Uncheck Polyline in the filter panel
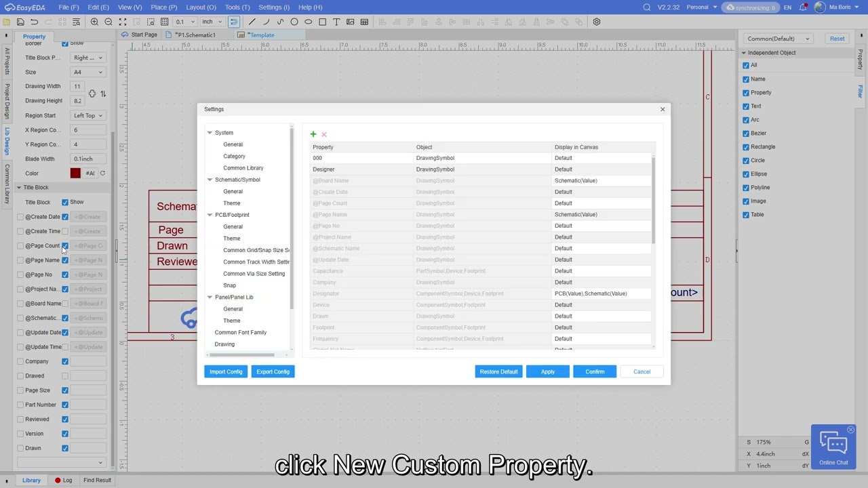 coord(746,188)
